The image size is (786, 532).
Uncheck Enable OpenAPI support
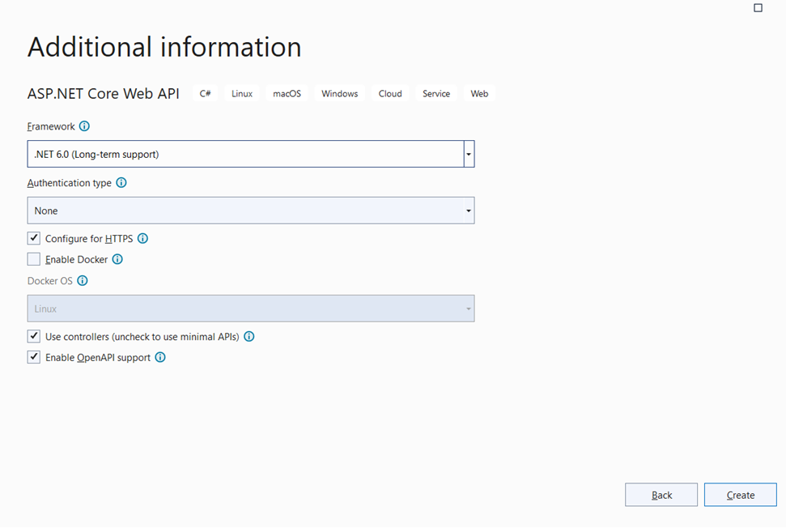tap(33, 357)
